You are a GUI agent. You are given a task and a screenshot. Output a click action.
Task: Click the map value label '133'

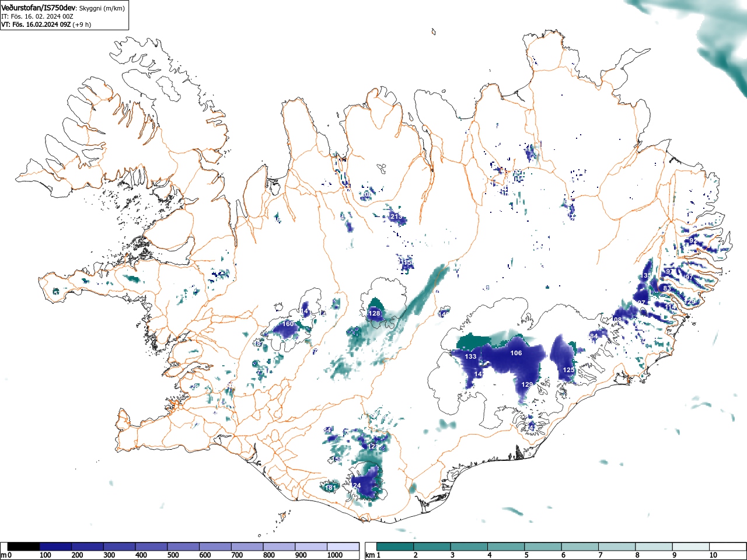tap(470, 356)
